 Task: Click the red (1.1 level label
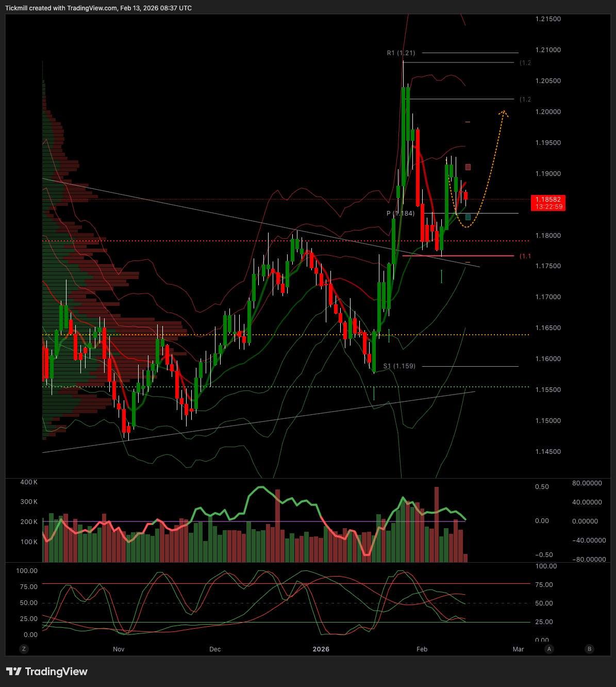click(525, 256)
